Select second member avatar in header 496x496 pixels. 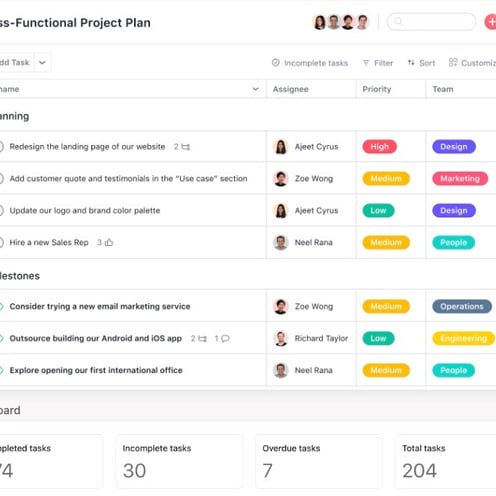334,22
